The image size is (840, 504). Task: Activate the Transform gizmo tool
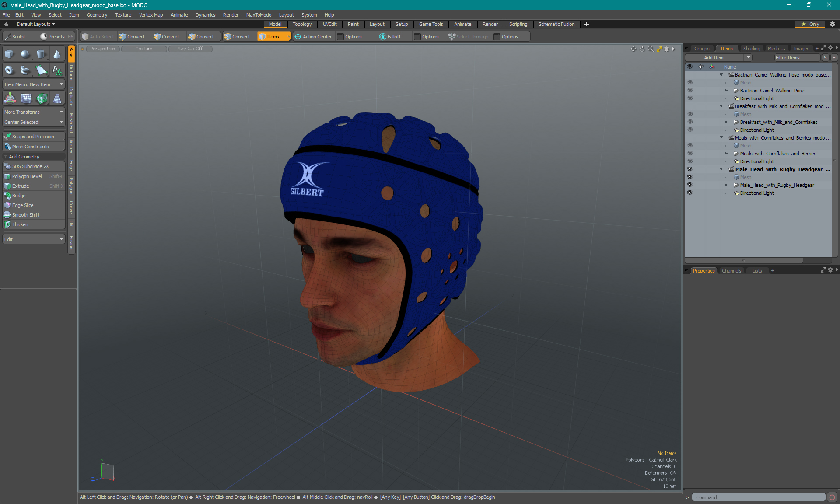point(10,98)
